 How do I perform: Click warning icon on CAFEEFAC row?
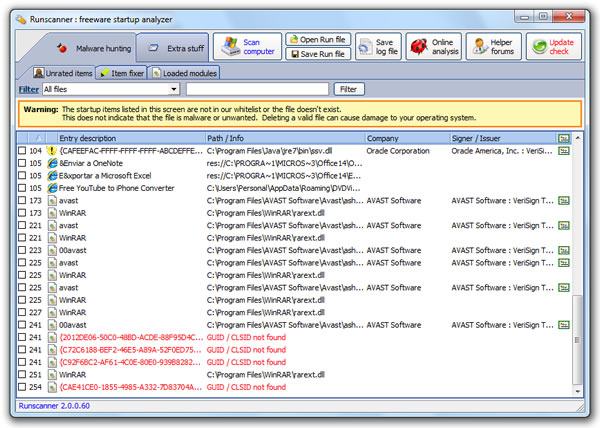coord(52,151)
